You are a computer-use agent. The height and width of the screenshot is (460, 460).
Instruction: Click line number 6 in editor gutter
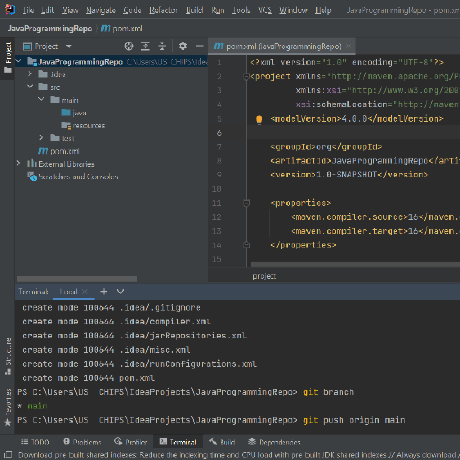[x=219, y=133]
